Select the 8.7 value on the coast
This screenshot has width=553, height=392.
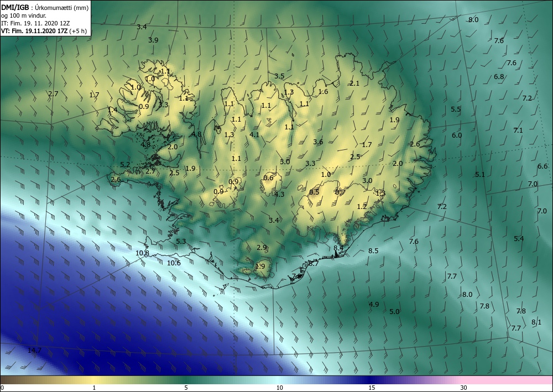pos(314,263)
